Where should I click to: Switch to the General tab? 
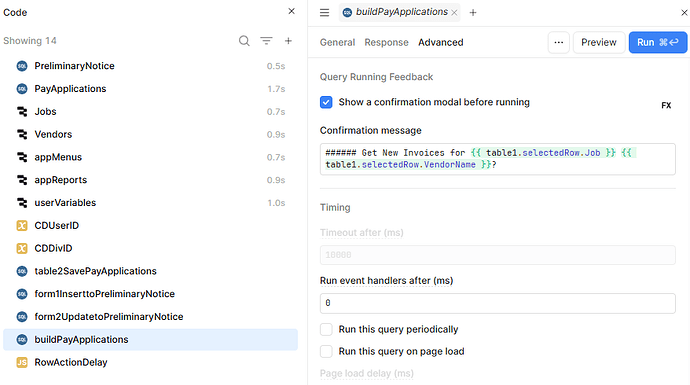[x=338, y=43]
